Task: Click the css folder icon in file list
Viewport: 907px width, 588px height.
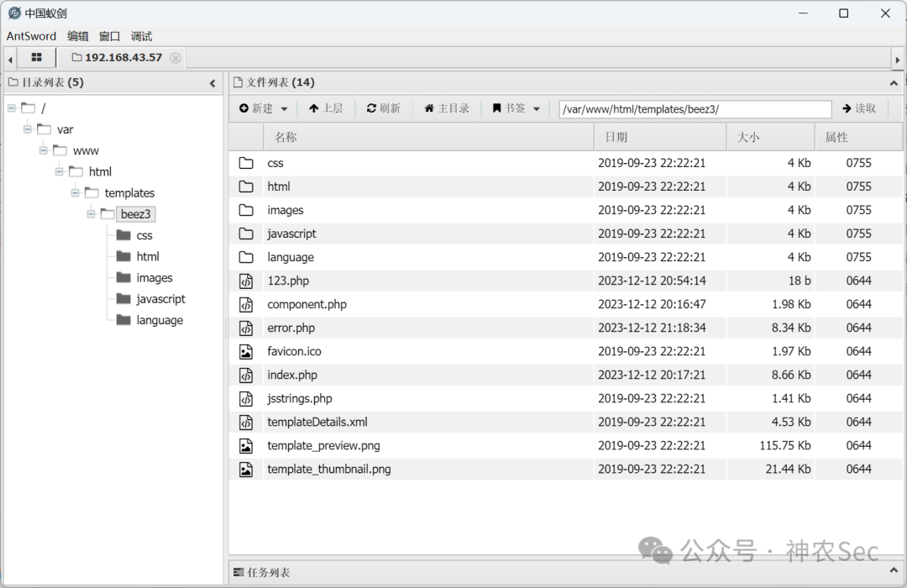Action: coord(246,163)
